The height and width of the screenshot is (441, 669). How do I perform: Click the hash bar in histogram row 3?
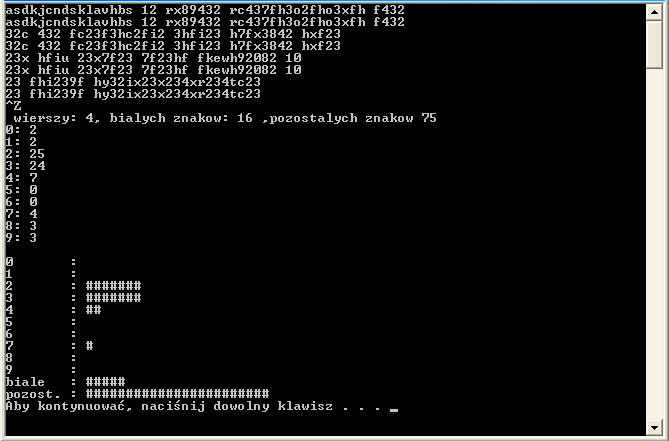point(113,297)
